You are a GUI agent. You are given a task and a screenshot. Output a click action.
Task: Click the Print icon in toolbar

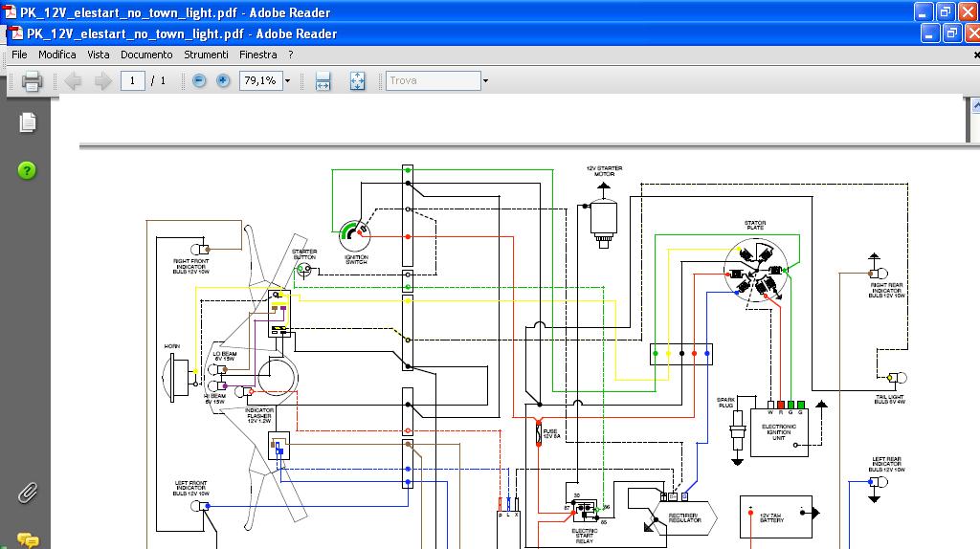coord(32,81)
